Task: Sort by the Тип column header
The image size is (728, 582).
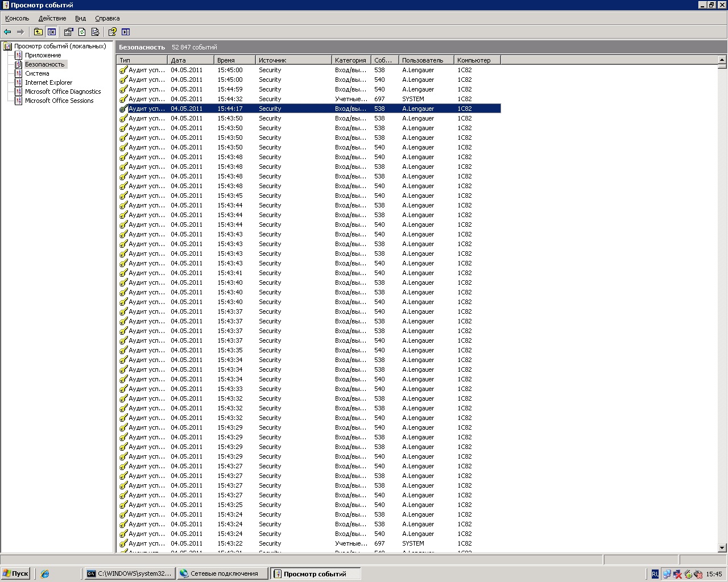Action: point(142,60)
